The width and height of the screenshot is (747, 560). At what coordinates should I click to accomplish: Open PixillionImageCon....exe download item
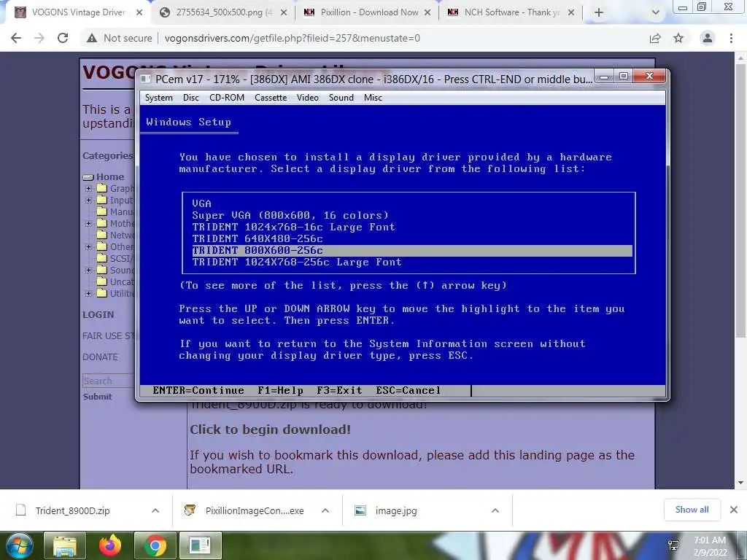(x=255, y=510)
